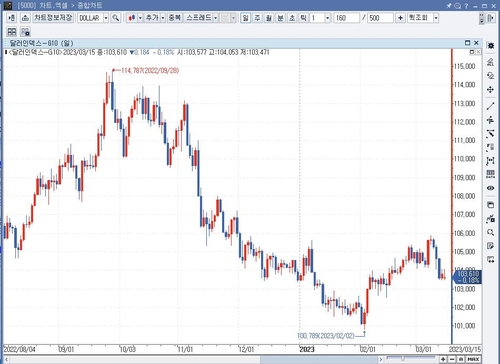This screenshot has height=364, width=500.
Task: Select the second 초 period button
Action: tap(292, 18)
